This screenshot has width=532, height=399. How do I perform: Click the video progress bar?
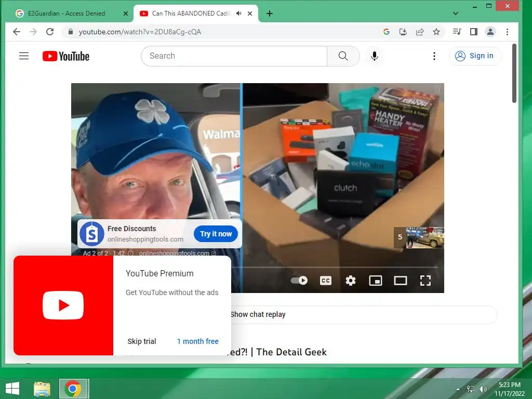pos(334,268)
